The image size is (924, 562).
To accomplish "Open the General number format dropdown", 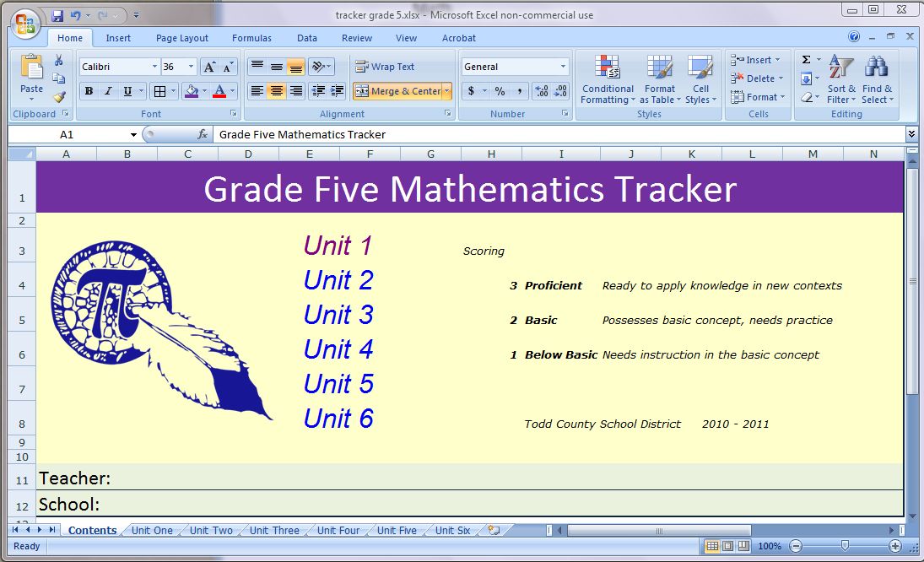I will pyautogui.click(x=564, y=66).
